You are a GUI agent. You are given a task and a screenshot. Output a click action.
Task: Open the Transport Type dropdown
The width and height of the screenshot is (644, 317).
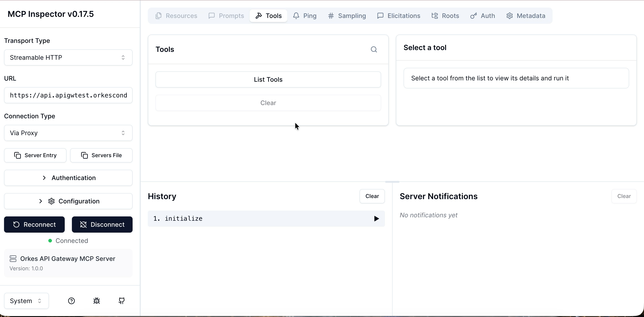[68, 57]
